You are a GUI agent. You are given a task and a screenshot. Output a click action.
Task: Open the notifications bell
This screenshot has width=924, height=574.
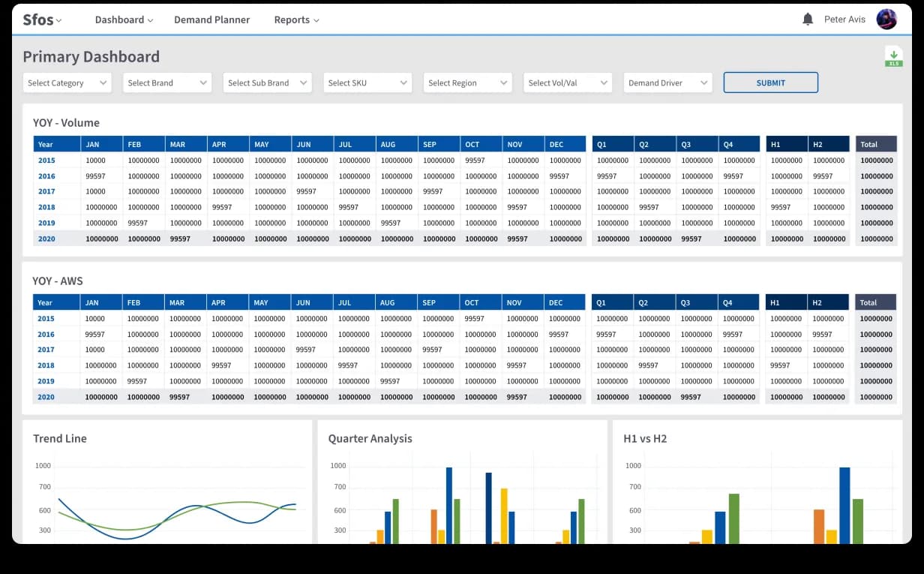tap(808, 20)
